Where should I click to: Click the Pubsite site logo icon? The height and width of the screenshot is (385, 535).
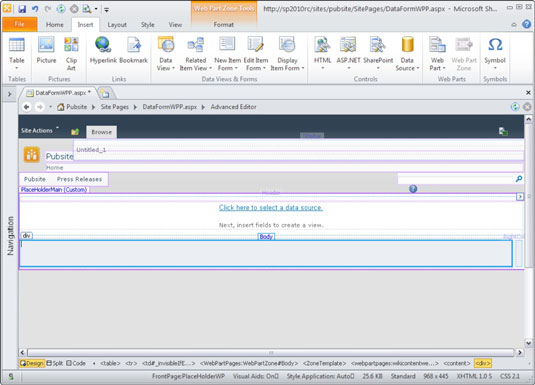(x=32, y=155)
